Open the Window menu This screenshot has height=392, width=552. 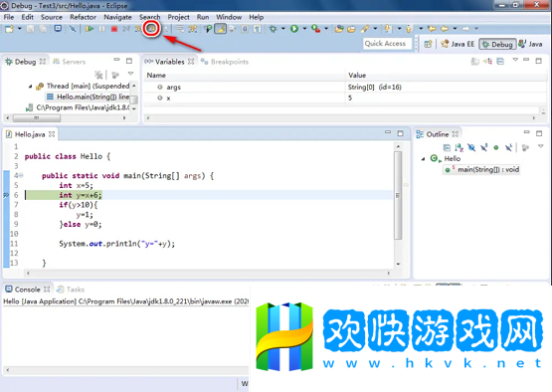(x=229, y=17)
